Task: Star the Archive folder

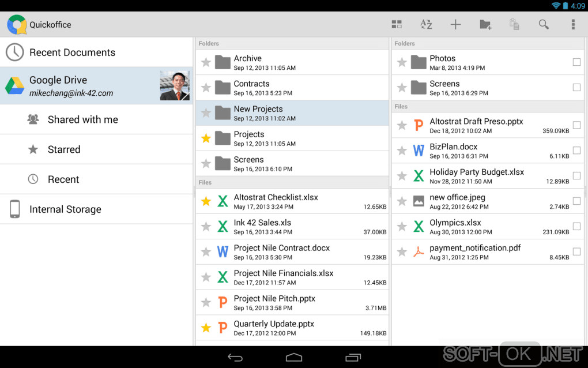Action: point(206,62)
